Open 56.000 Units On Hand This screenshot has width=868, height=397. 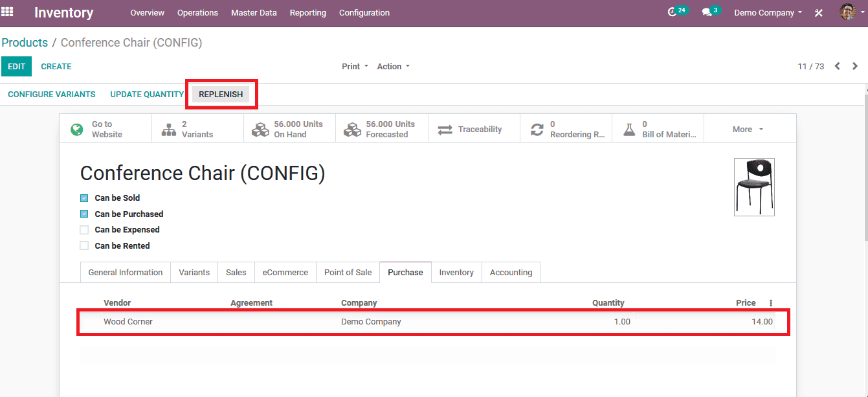(x=289, y=129)
